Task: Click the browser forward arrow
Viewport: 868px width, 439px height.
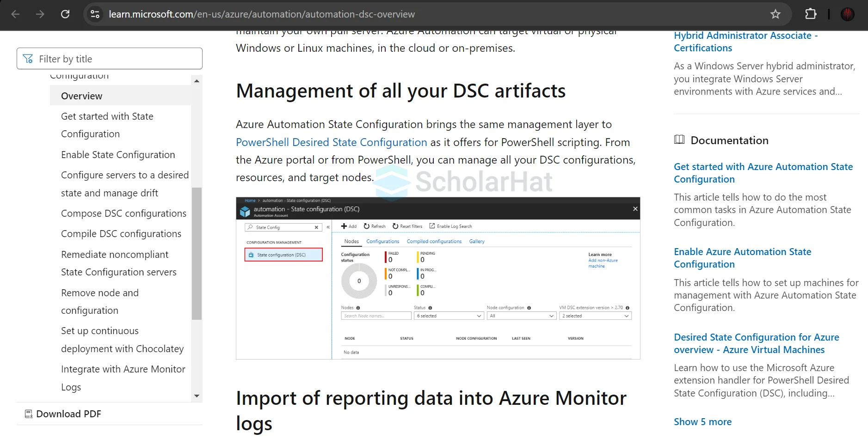Action: click(x=40, y=14)
